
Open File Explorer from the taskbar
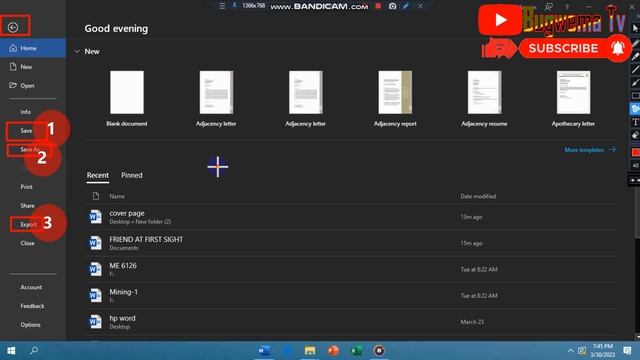tap(310, 351)
